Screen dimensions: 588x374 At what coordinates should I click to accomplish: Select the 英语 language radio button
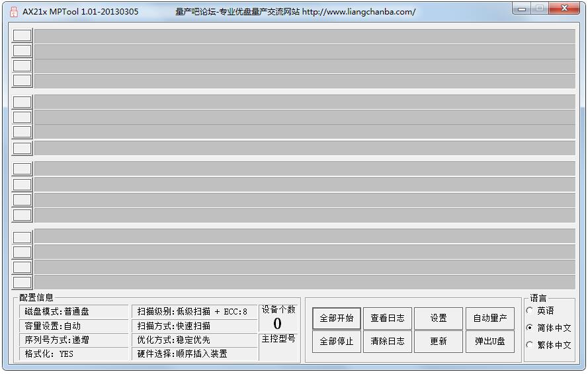tap(530, 311)
